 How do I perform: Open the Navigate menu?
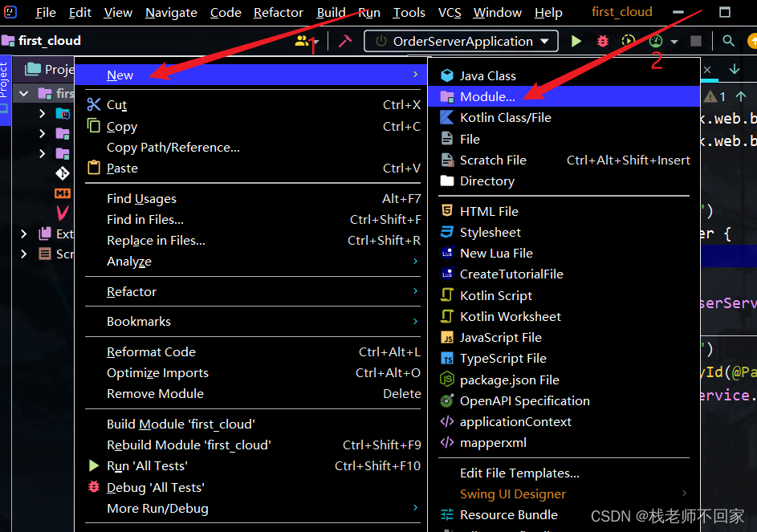[171, 13]
